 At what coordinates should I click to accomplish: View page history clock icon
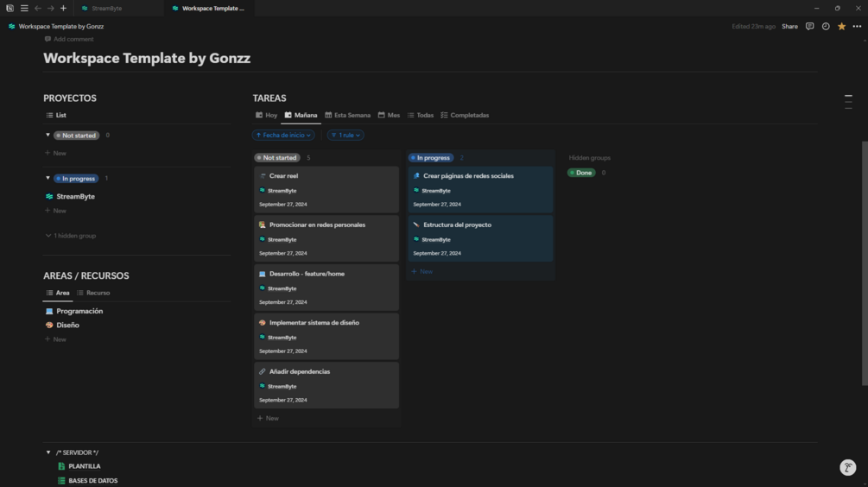(826, 27)
